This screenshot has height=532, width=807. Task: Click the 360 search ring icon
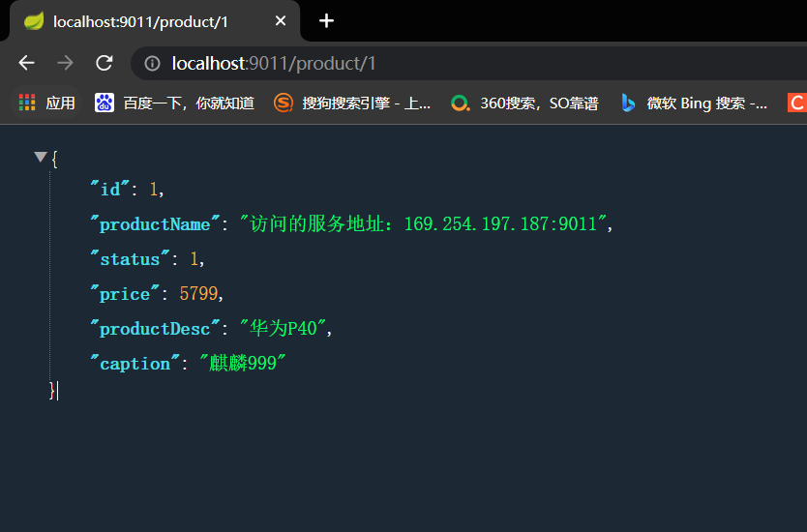[x=461, y=103]
